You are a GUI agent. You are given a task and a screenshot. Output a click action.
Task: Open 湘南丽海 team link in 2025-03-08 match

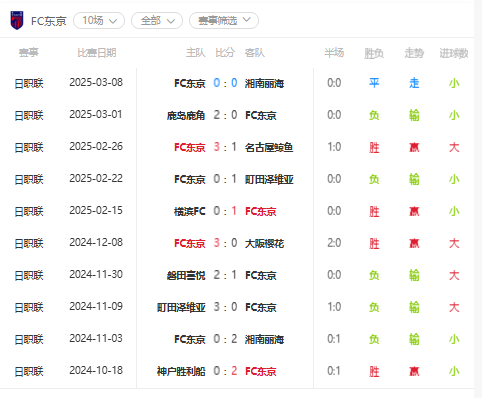tap(264, 83)
